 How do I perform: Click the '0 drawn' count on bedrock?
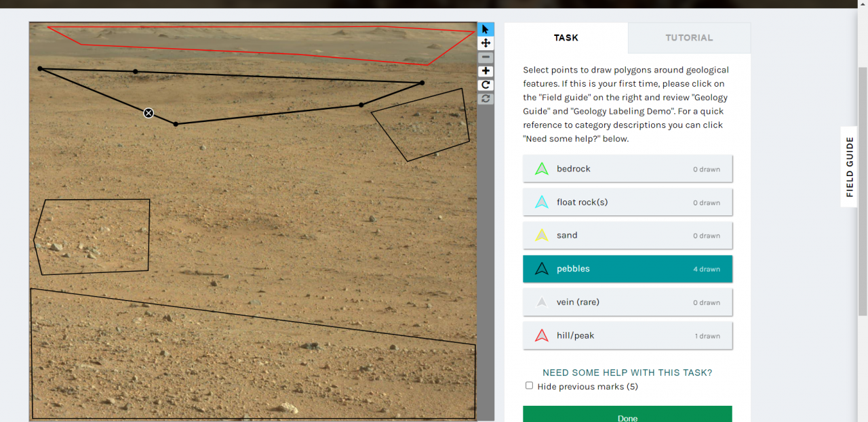(x=707, y=169)
